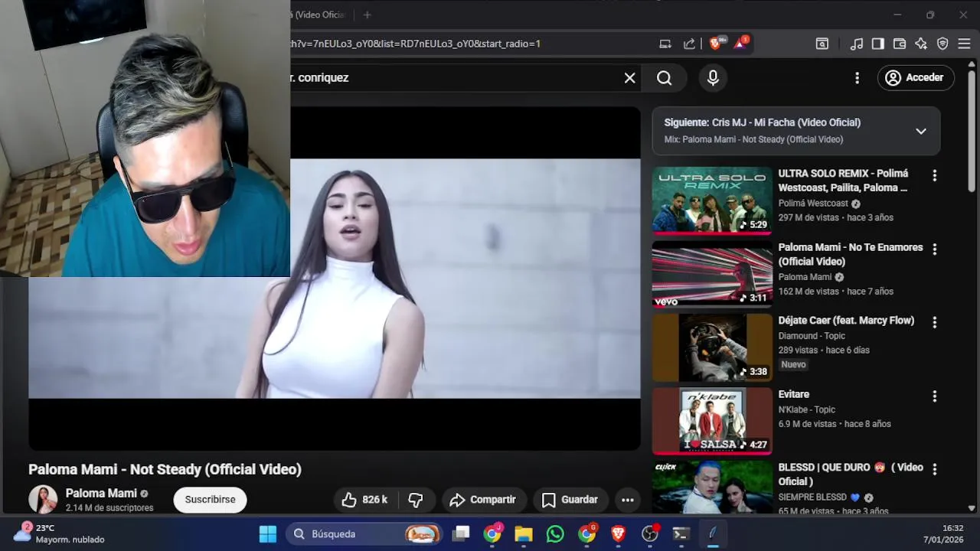Open the Windows Start menu
Screen dimensions: 980x551
[268, 534]
